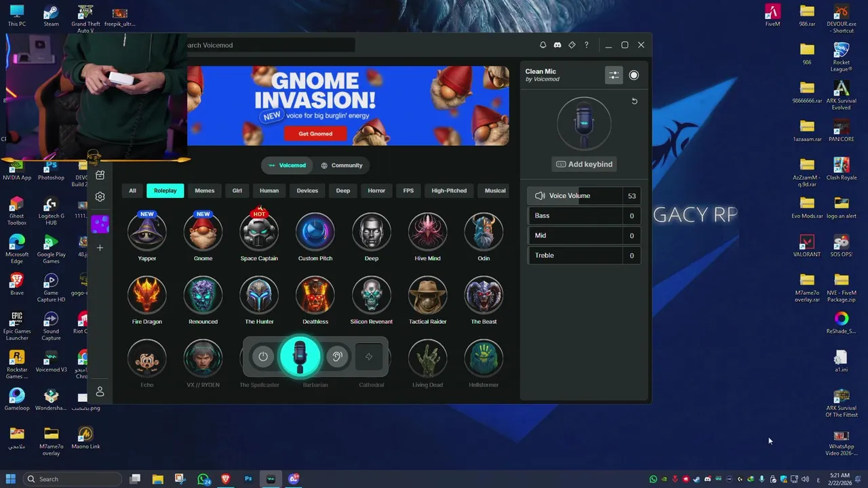Toggle the lightning bolt button

(369, 357)
